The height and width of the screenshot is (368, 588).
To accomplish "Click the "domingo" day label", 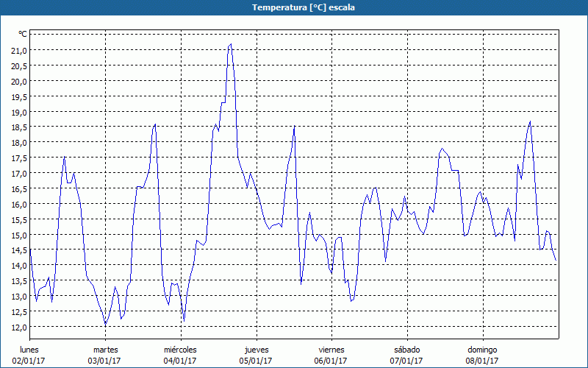I will (x=481, y=350).
